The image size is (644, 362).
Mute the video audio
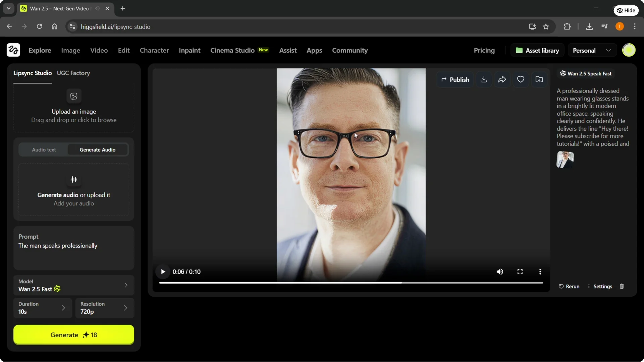pyautogui.click(x=499, y=271)
